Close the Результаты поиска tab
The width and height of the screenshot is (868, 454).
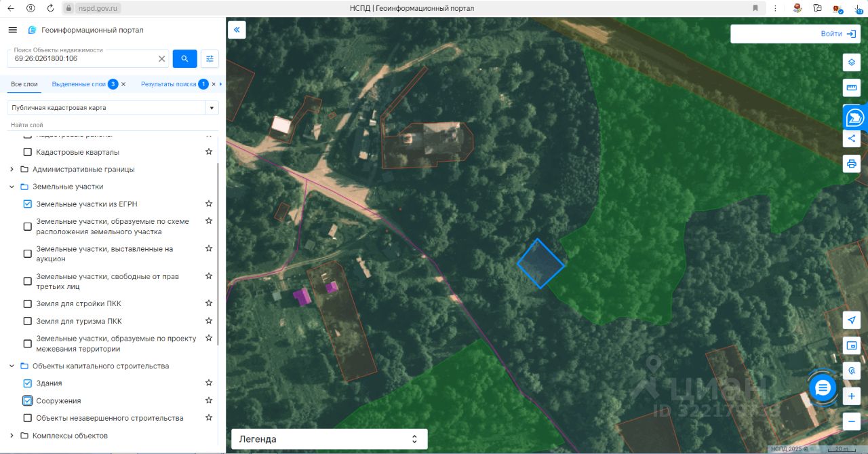[214, 84]
